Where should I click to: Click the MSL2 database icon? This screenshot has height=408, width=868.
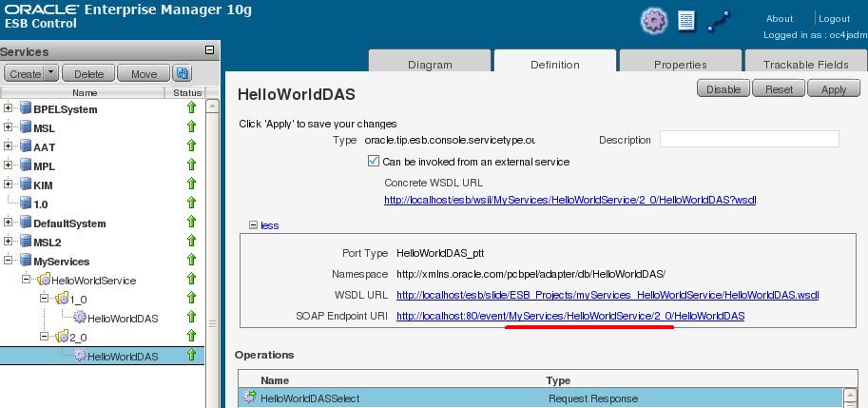click(26, 242)
